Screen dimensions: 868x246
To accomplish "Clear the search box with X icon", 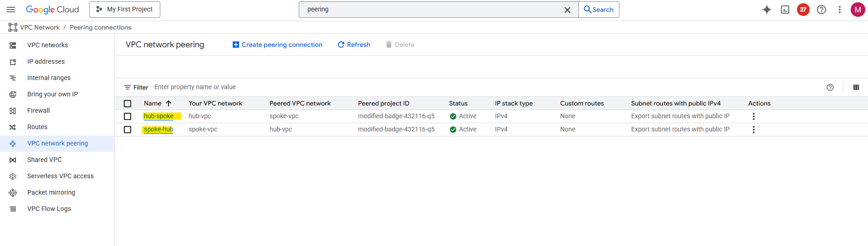I will 567,10.
